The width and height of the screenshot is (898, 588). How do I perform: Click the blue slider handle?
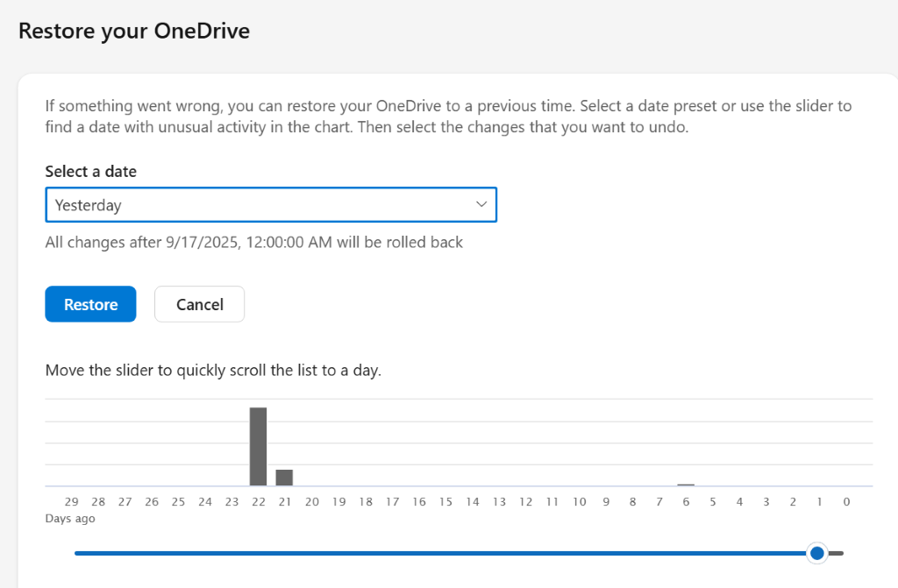(817, 553)
